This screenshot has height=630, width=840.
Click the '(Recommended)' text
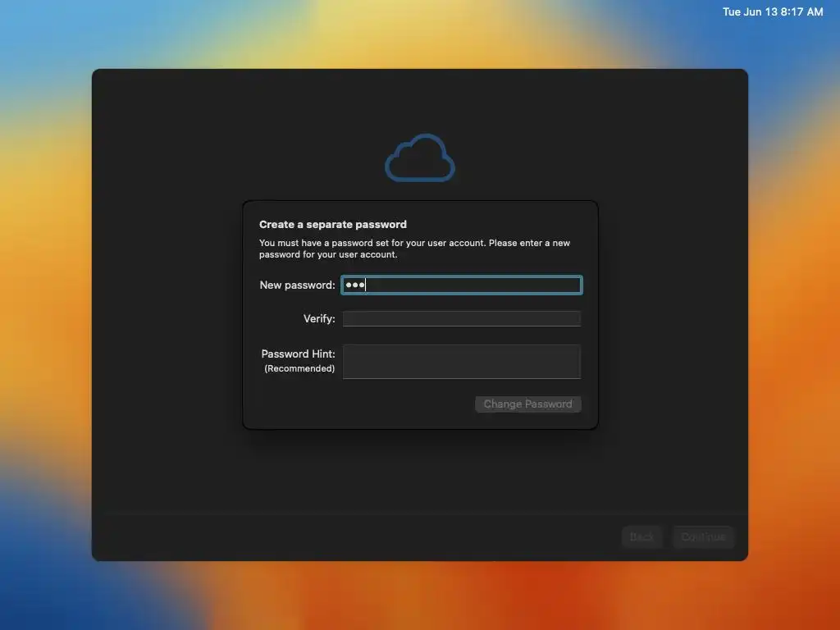[x=299, y=368]
